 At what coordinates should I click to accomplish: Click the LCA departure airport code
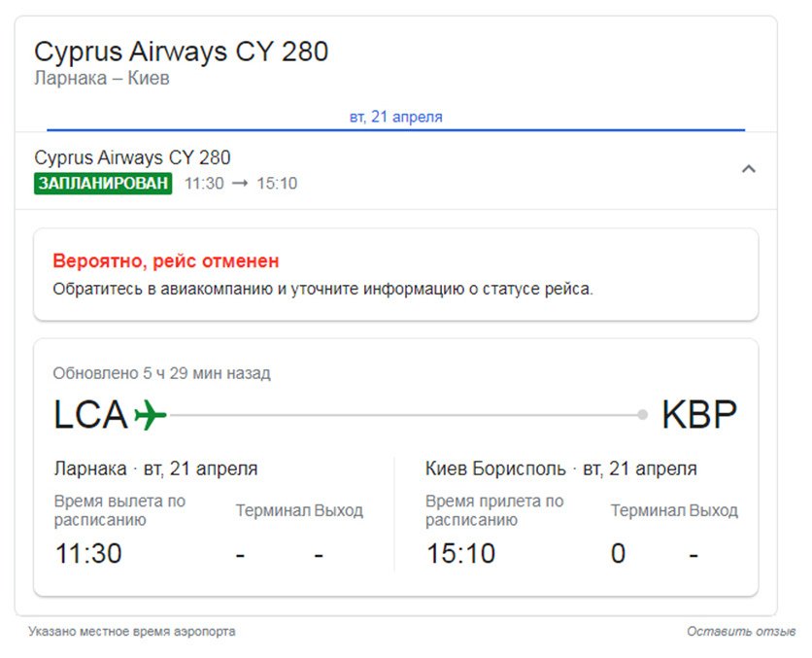pyautogui.click(x=90, y=415)
